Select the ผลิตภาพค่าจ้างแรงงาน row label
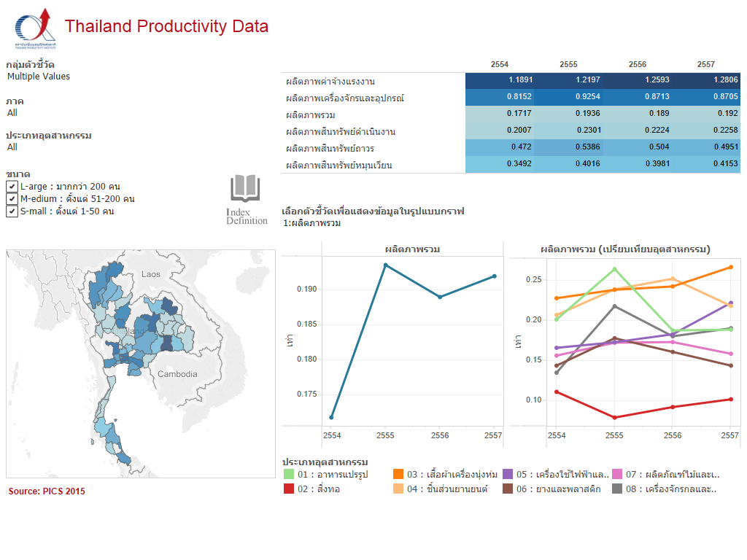747x560 pixels. [x=330, y=82]
